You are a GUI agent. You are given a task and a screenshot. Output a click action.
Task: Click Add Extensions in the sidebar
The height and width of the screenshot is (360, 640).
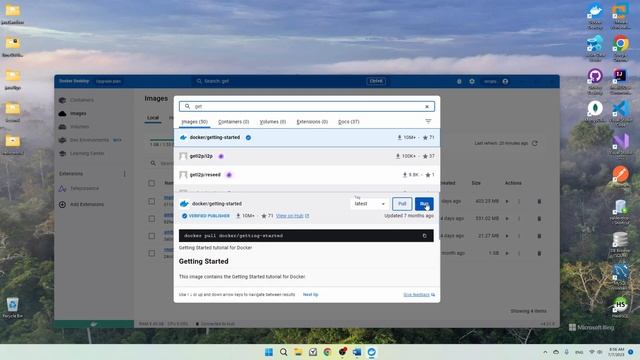[x=87, y=204]
